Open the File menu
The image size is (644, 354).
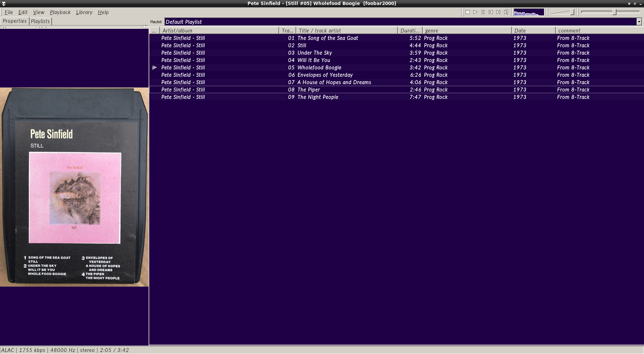9,12
